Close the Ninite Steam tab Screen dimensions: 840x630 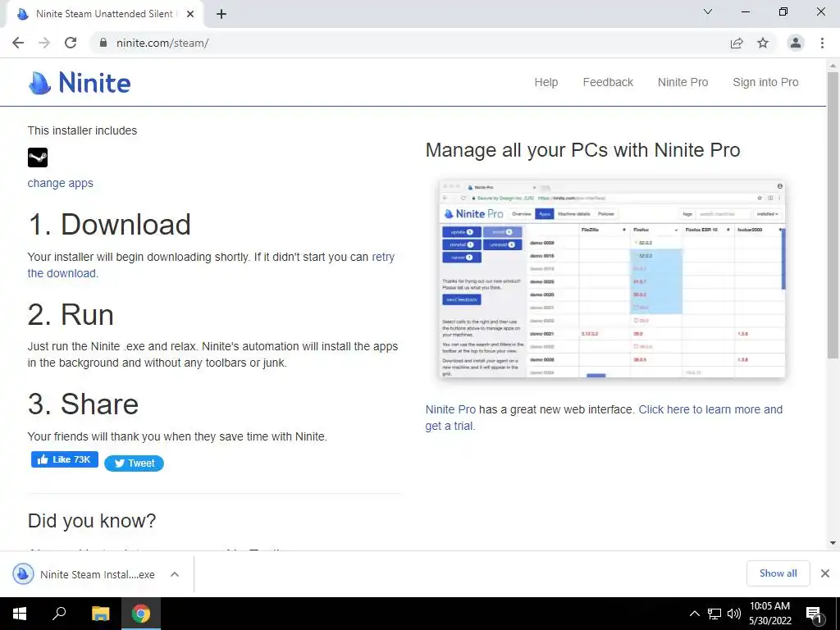coord(190,14)
